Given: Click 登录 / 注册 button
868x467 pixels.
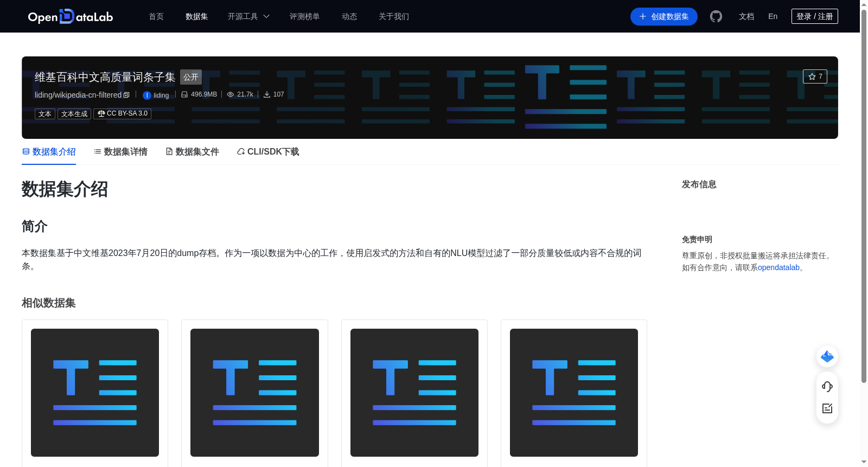Looking at the screenshot, I should pos(814,16).
